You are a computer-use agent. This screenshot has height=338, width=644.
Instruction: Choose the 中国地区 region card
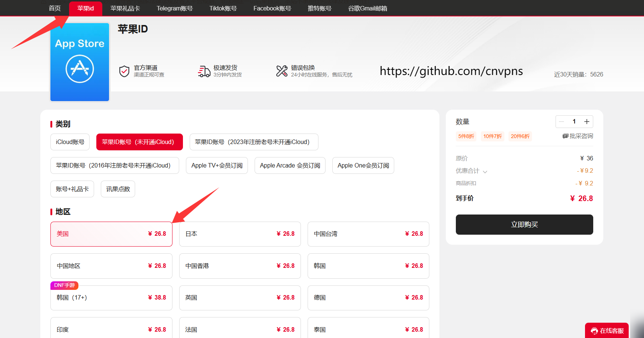coord(111,266)
